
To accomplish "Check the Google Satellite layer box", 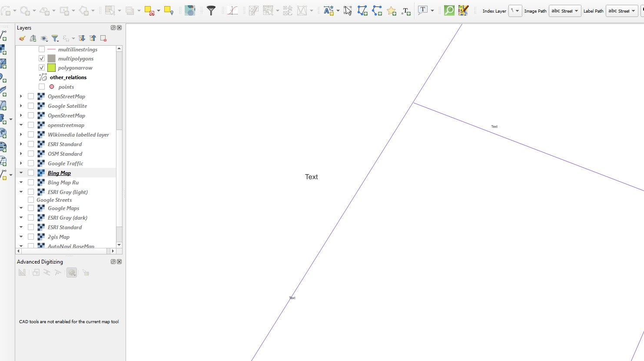I will click(31, 106).
